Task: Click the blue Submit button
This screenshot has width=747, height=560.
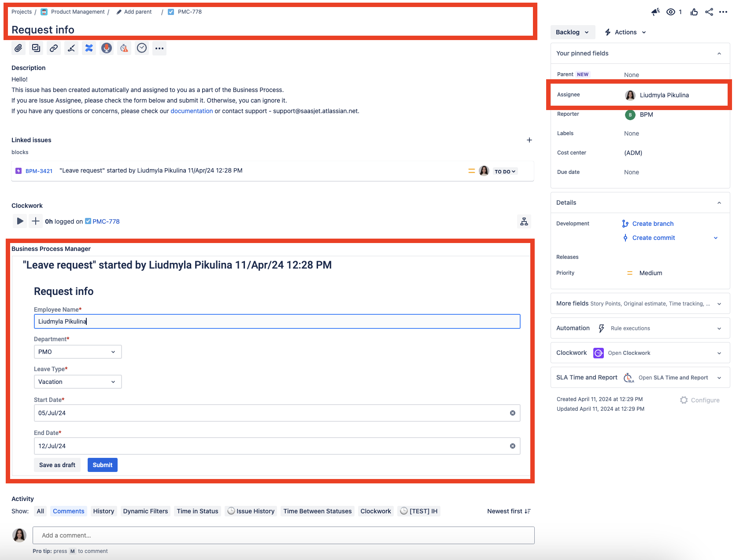Action: (x=102, y=465)
